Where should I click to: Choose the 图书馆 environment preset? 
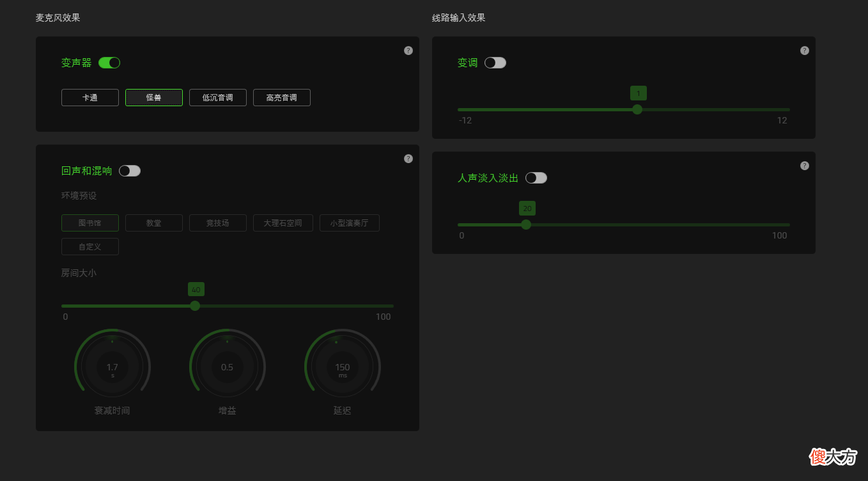point(90,223)
